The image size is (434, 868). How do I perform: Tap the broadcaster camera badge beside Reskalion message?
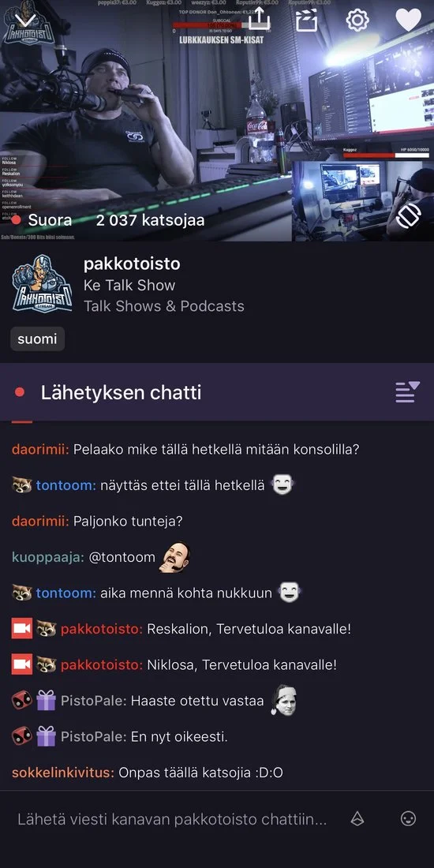(22, 630)
